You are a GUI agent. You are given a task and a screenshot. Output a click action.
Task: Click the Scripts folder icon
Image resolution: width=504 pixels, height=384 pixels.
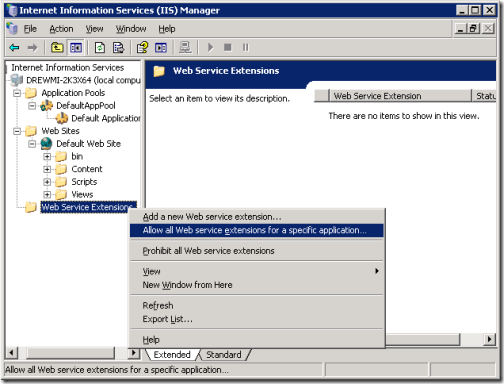tap(61, 182)
